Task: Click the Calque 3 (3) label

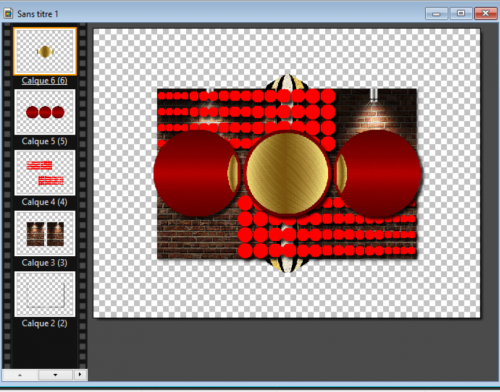Action: [45, 263]
